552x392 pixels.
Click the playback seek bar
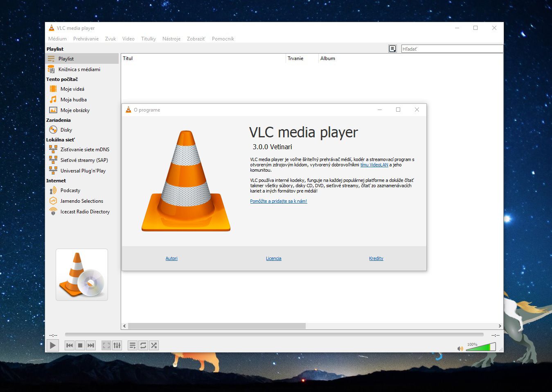[x=274, y=335]
